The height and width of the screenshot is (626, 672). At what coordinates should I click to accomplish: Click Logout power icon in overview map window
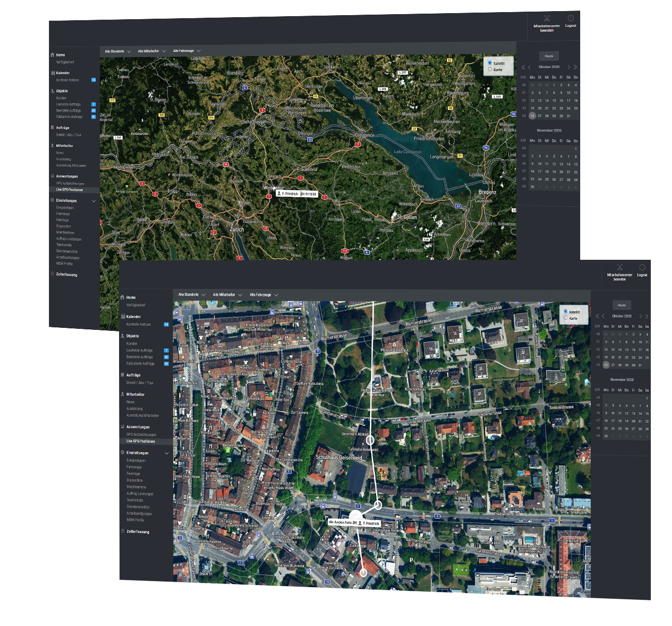(571, 18)
